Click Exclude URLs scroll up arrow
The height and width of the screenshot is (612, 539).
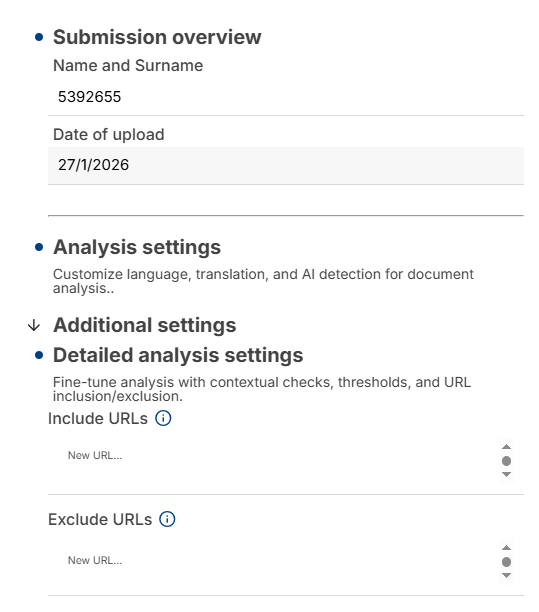coord(506,548)
